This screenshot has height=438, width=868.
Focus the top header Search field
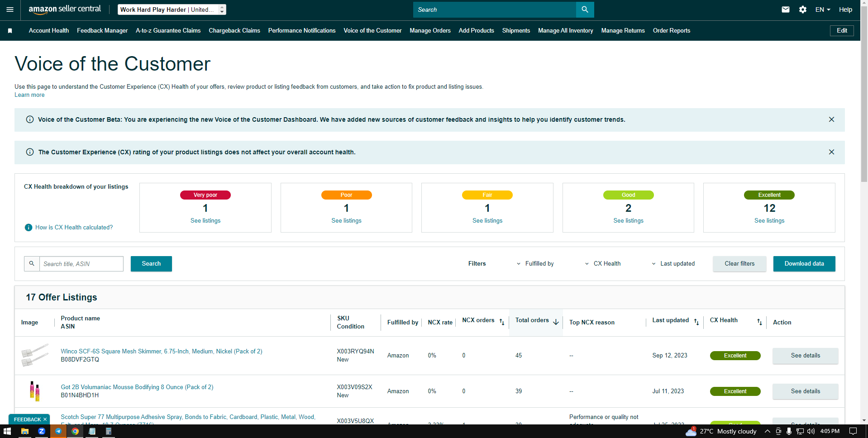[x=494, y=10]
